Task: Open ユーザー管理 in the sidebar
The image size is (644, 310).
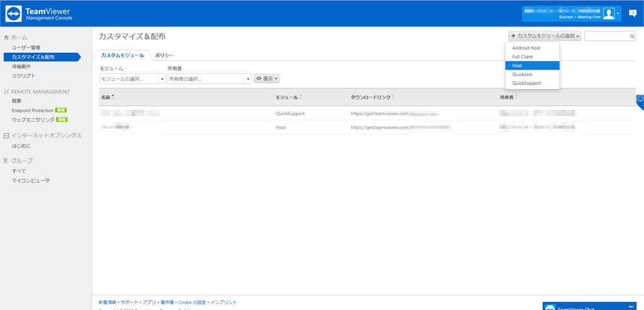Action: 26,48
